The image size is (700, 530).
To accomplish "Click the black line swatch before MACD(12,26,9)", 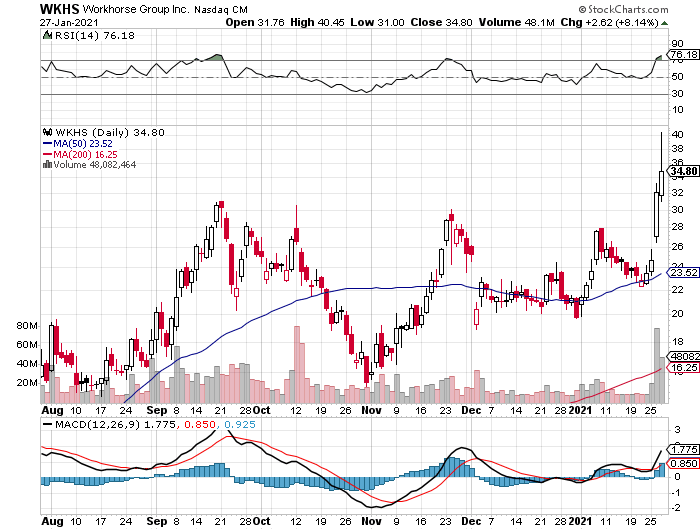I will tap(47, 424).
